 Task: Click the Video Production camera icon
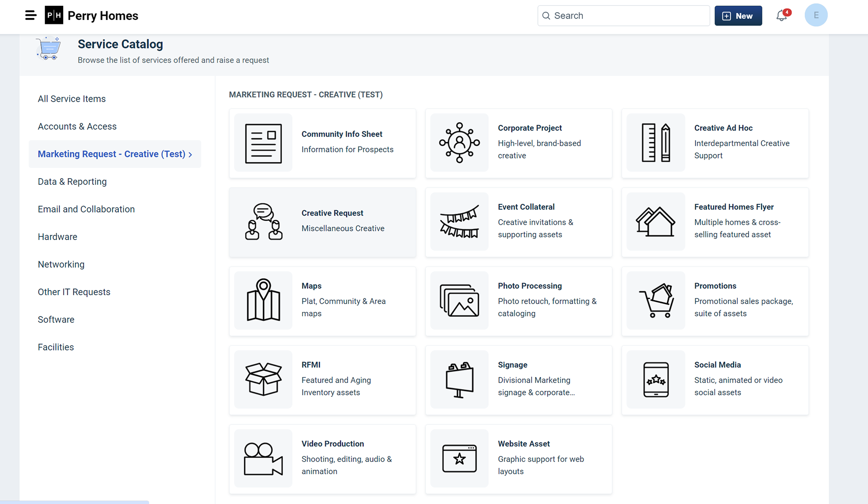click(x=263, y=458)
